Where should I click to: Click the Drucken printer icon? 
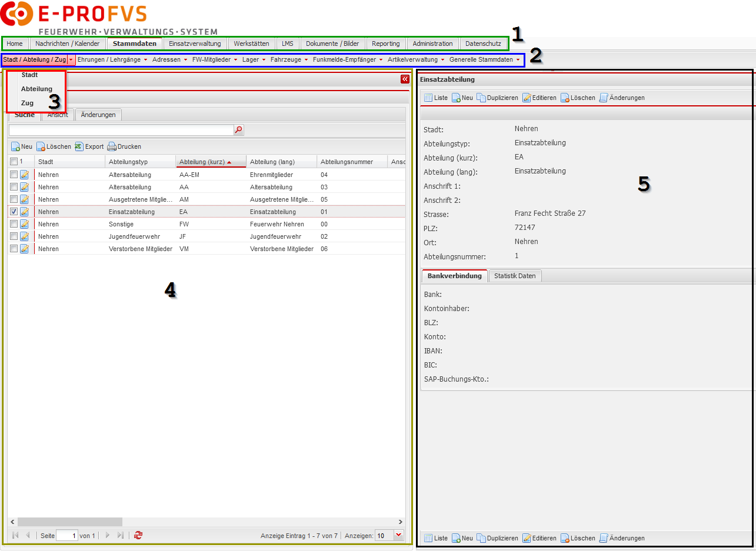pyautogui.click(x=111, y=146)
